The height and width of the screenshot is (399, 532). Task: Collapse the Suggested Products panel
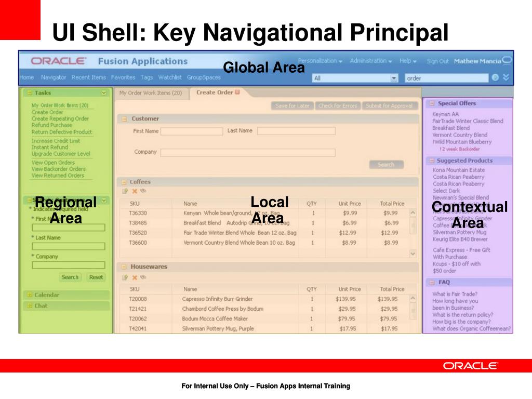tap(432, 161)
